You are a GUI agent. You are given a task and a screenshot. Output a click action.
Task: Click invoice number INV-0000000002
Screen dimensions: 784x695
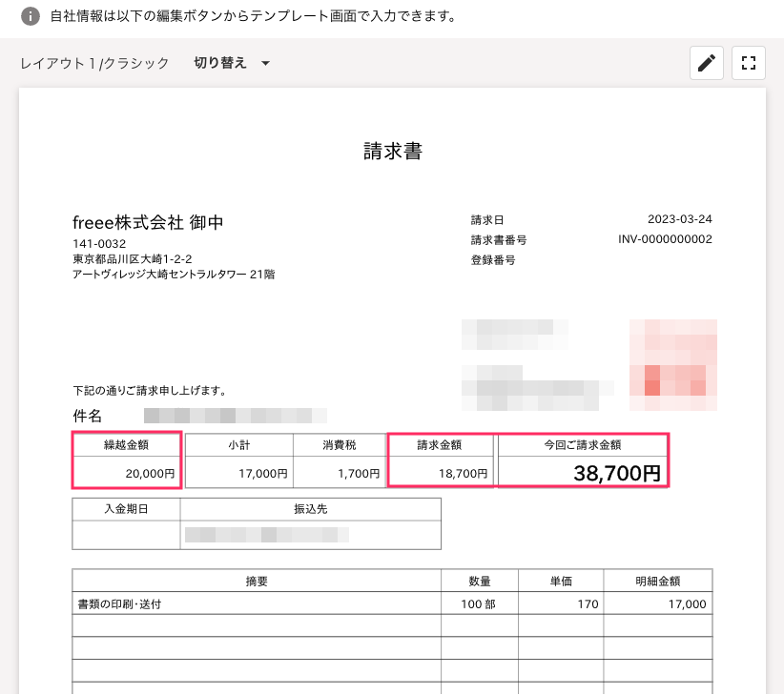click(665, 239)
